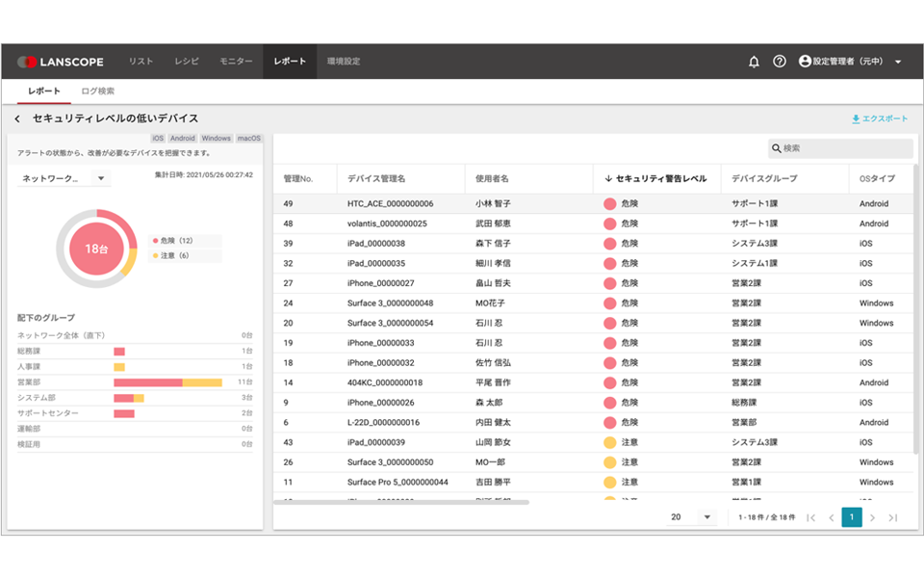924x578 pixels.
Task: Open the レシピ menu
Action: click(186, 62)
